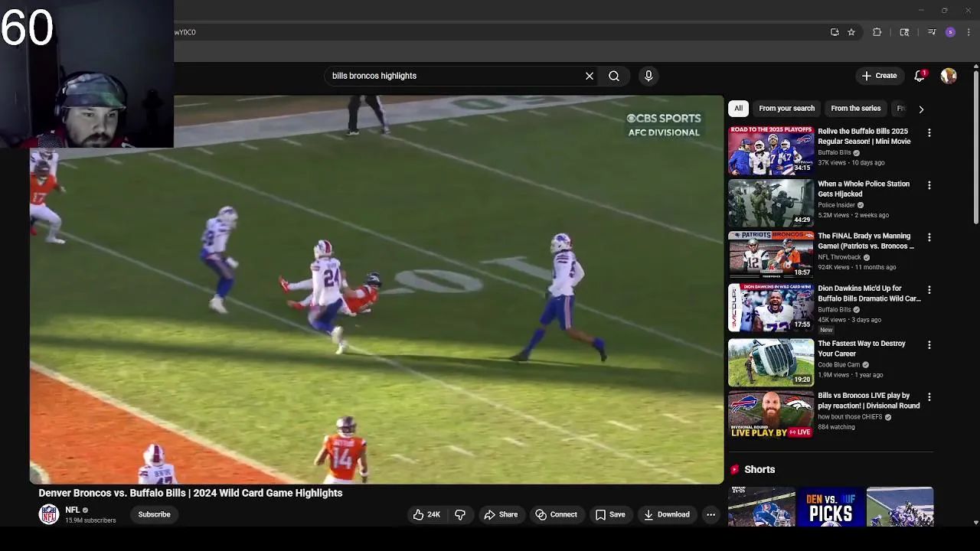Screen dimensions: 980x551
Task: Open Chrome media controls icon
Action: [x=932, y=32]
